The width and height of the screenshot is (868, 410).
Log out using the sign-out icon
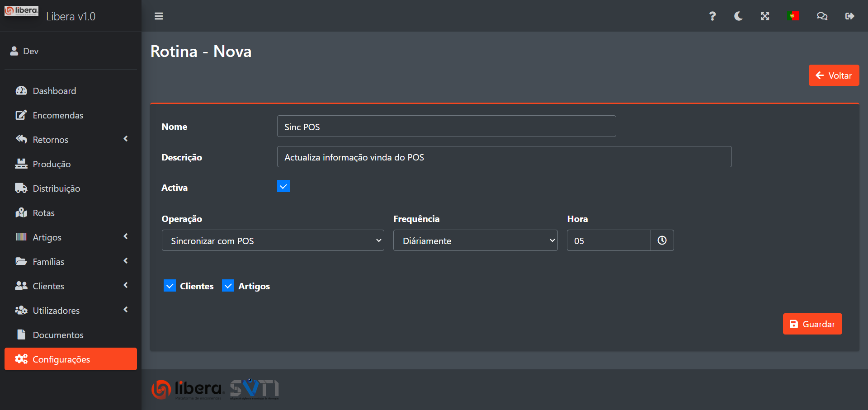coord(849,16)
